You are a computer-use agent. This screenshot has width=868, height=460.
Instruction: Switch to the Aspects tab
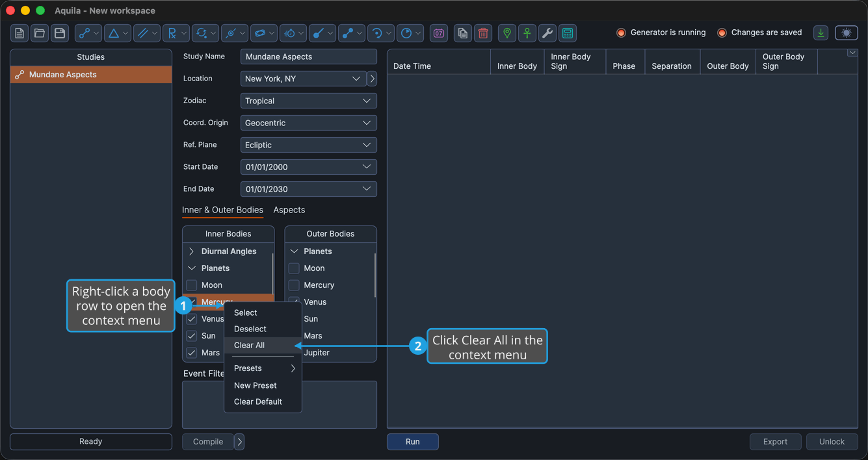[x=289, y=210]
